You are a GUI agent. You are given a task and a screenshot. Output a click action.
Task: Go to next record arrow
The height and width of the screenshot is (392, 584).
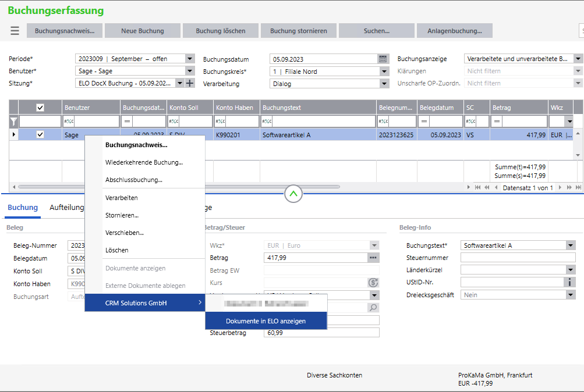(x=560, y=187)
